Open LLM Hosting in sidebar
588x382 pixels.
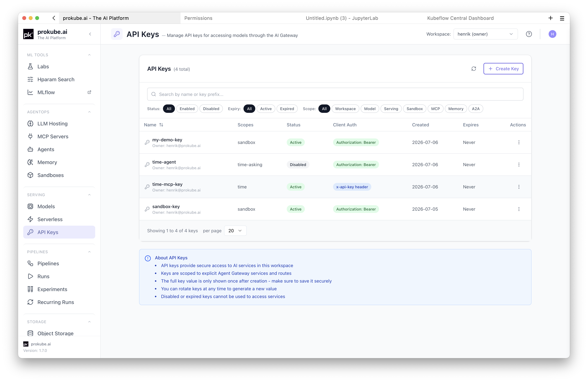(x=59, y=124)
